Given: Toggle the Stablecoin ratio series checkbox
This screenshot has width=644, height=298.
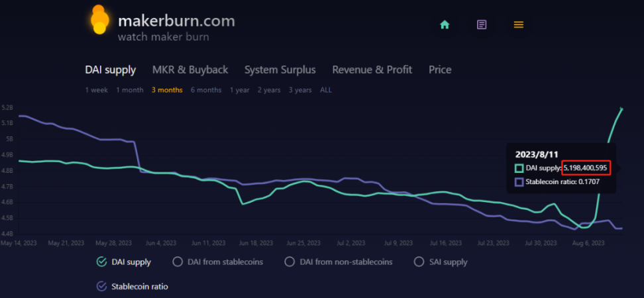Looking at the screenshot, I should click(101, 287).
